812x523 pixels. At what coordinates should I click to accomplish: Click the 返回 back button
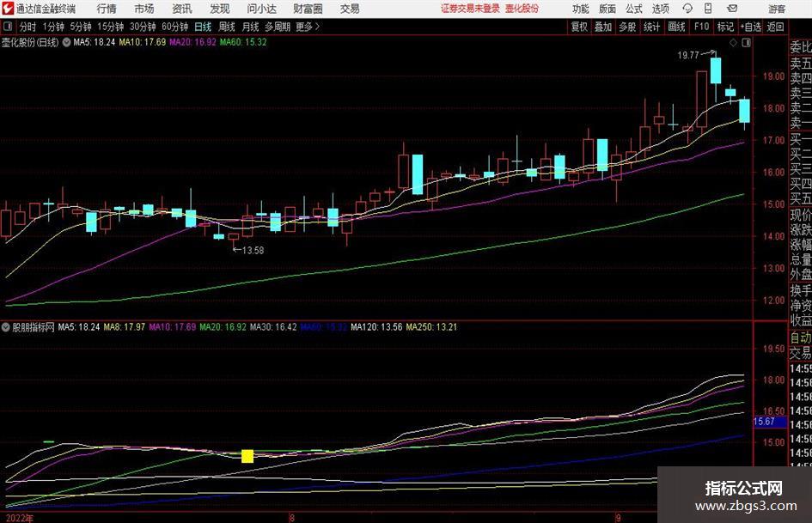(775, 27)
